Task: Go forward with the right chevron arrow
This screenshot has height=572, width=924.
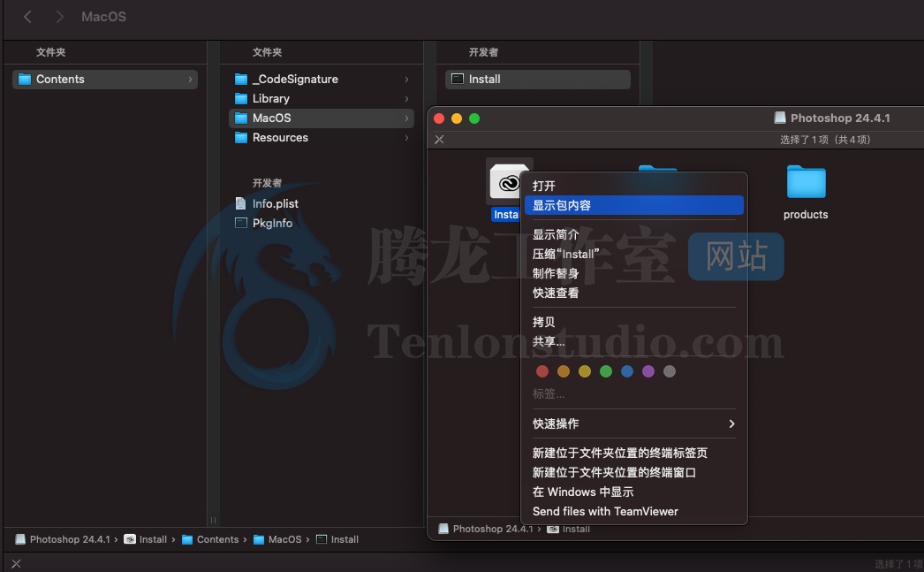Action: coord(59,17)
